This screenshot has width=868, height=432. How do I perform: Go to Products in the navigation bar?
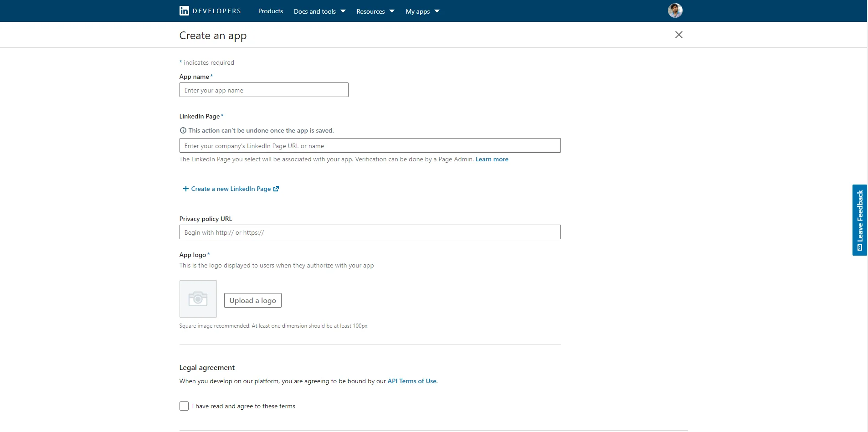point(270,11)
